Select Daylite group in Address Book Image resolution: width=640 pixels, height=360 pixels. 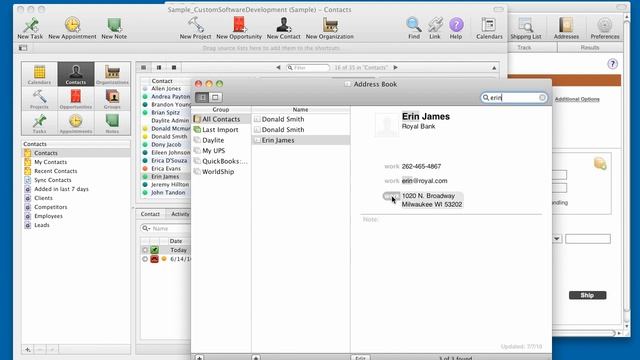(x=221, y=140)
